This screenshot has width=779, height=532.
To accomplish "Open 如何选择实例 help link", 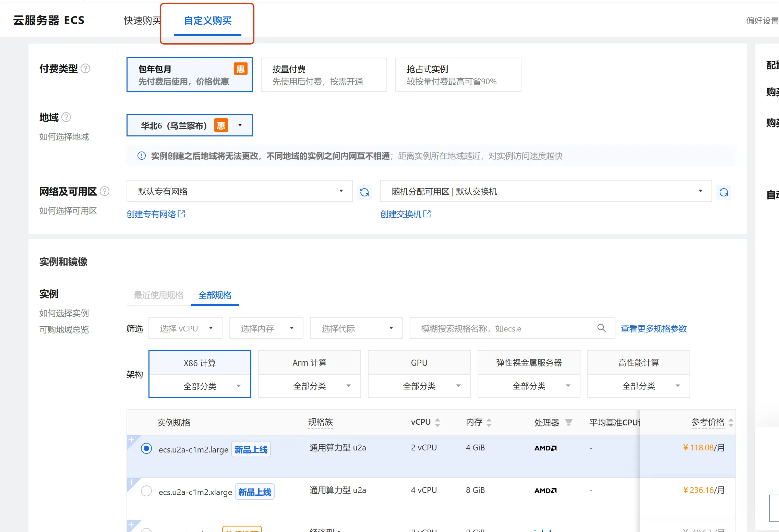I will click(x=64, y=313).
